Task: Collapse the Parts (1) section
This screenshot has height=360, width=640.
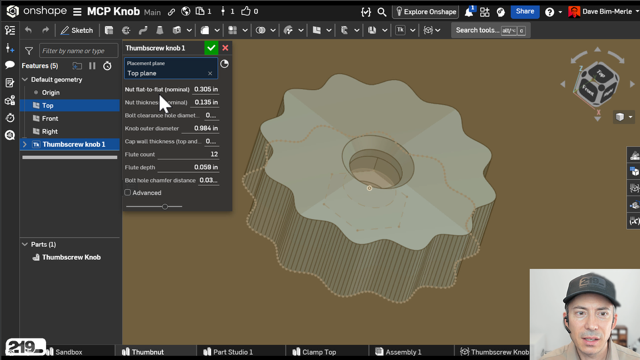Action: 25,244
